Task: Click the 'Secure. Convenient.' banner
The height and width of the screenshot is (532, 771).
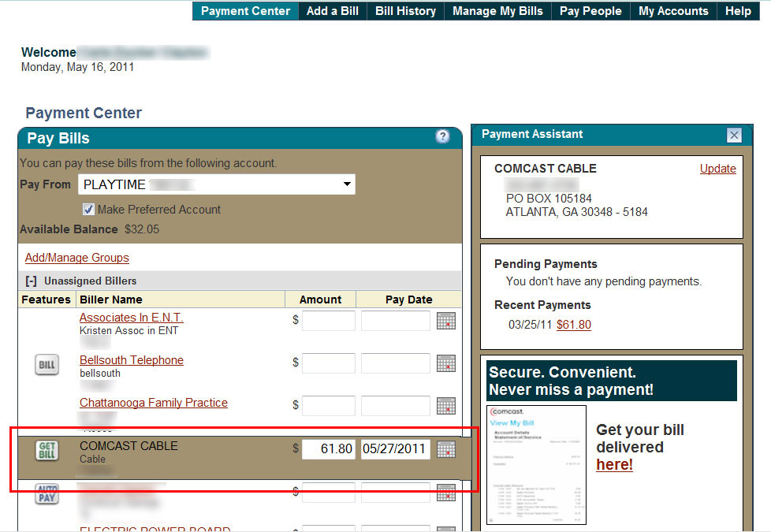Action: tap(612, 381)
